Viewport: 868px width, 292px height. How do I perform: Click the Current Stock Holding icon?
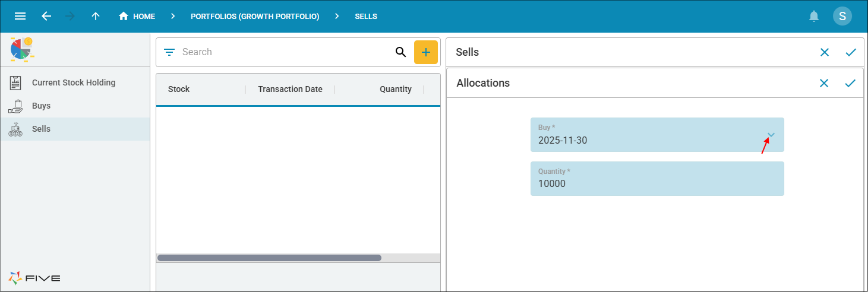tap(15, 83)
